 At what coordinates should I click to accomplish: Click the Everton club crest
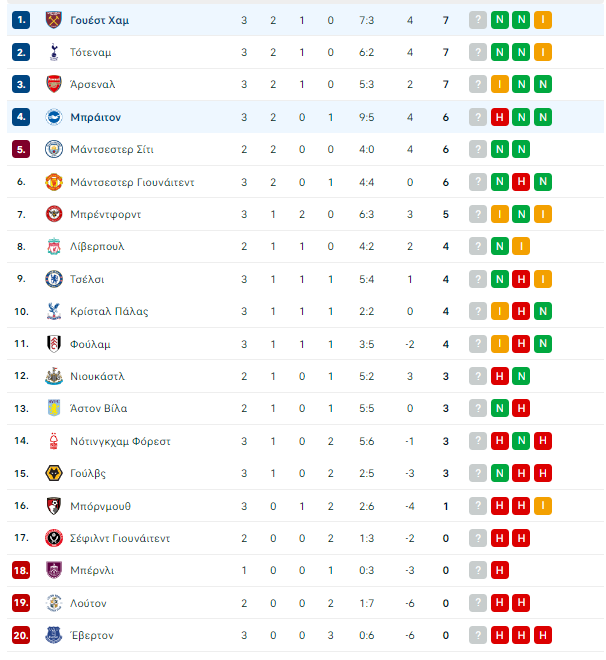[53, 635]
